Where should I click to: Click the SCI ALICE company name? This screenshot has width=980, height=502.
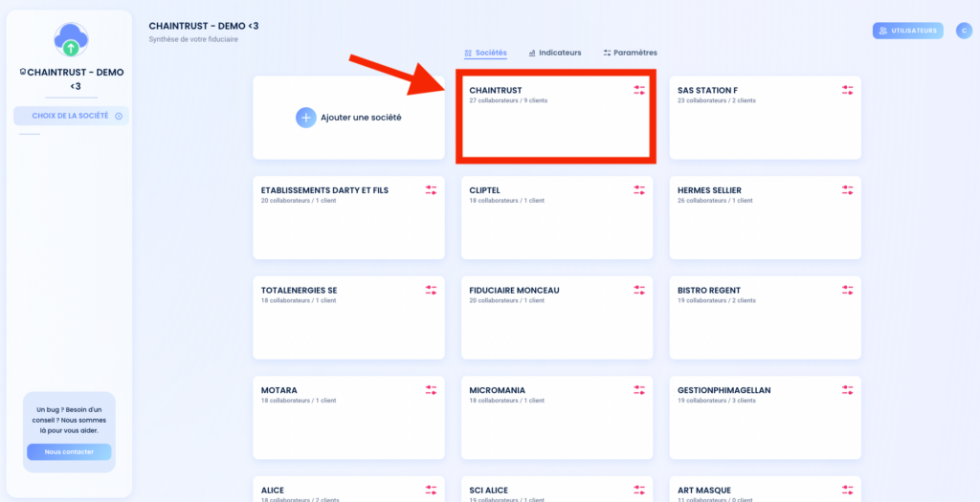pyautogui.click(x=489, y=491)
